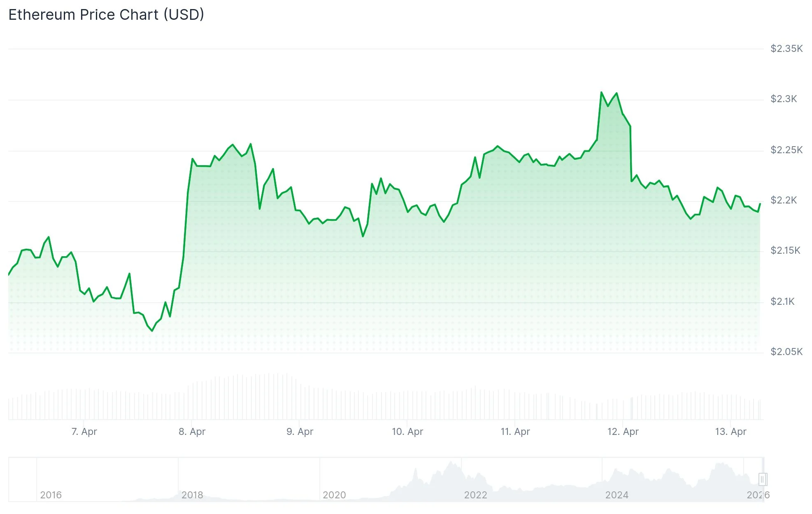Click the navigator range handle grip
The width and height of the screenshot is (812, 514).
tap(762, 479)
